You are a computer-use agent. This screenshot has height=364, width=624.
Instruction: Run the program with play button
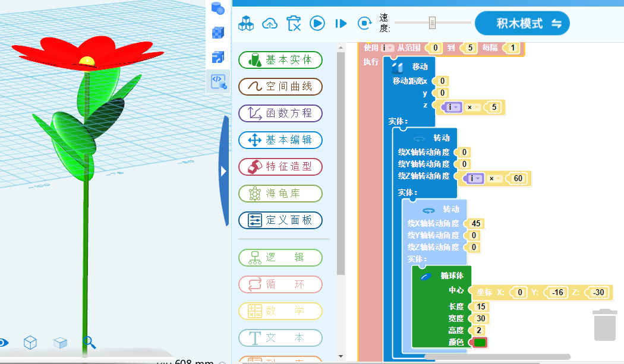point(317,24)
